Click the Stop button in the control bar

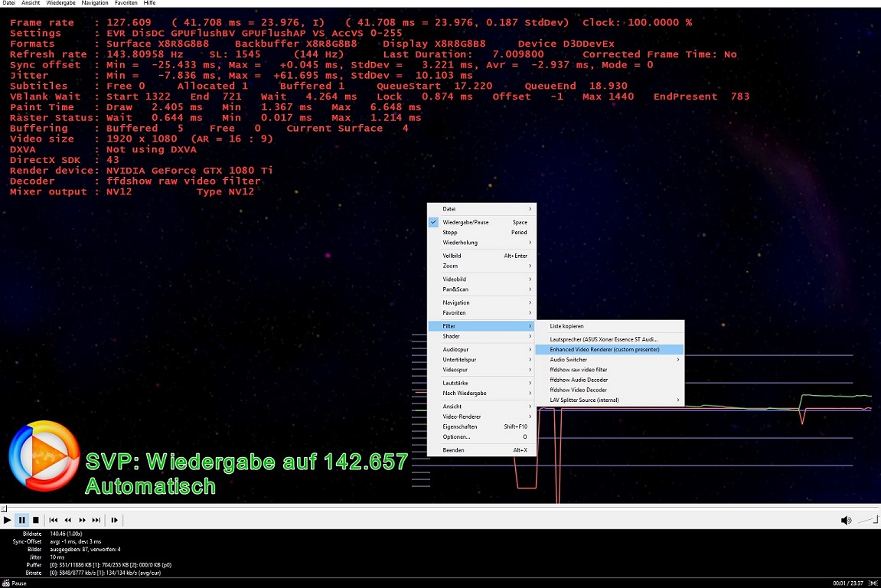coord(35,520)
